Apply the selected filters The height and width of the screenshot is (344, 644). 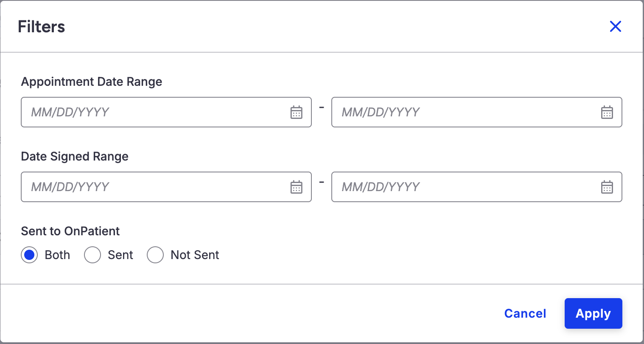[593, 313]
